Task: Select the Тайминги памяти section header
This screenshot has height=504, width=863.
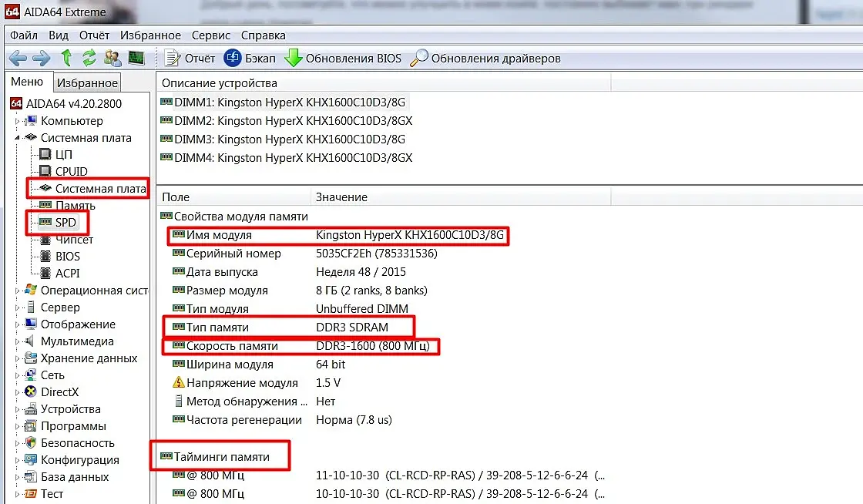Action: (215, 457)
